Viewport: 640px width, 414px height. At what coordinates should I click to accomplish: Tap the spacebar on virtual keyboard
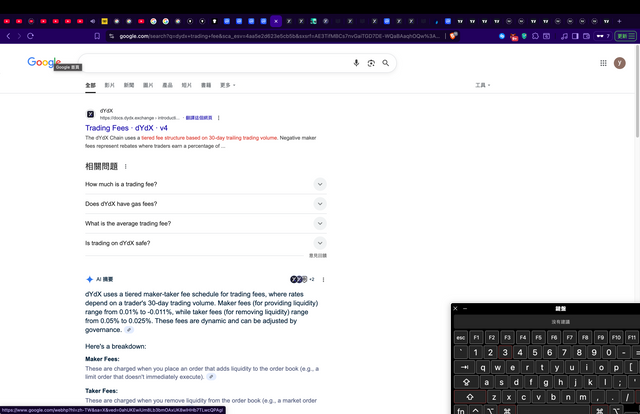click(553, 410)
